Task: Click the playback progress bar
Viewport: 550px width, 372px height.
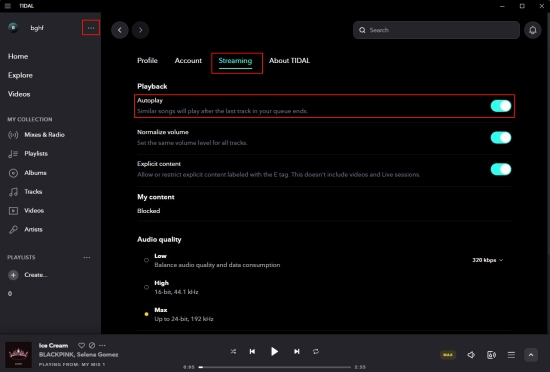Action: (x=275, y=367)
